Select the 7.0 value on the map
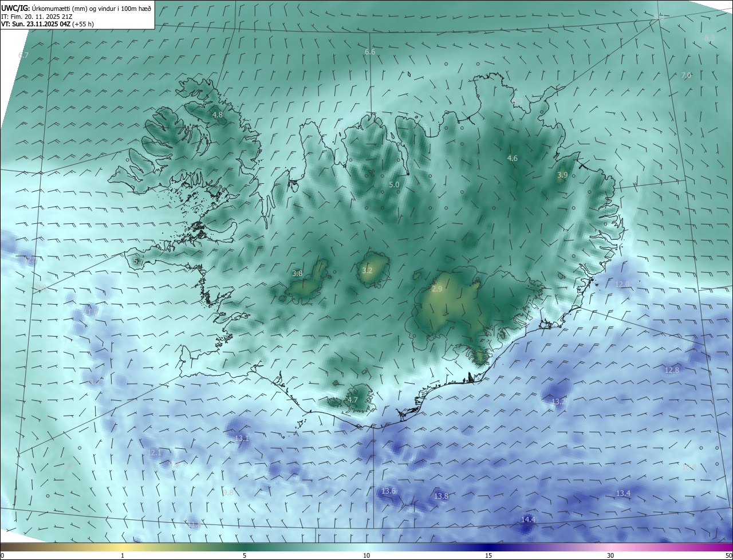Screen dimensions: 733x560 tap(686, 76)
